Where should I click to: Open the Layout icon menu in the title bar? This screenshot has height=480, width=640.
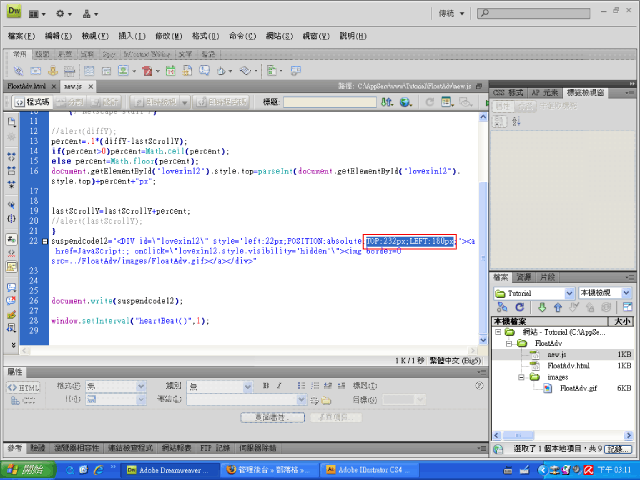point(37,15)
